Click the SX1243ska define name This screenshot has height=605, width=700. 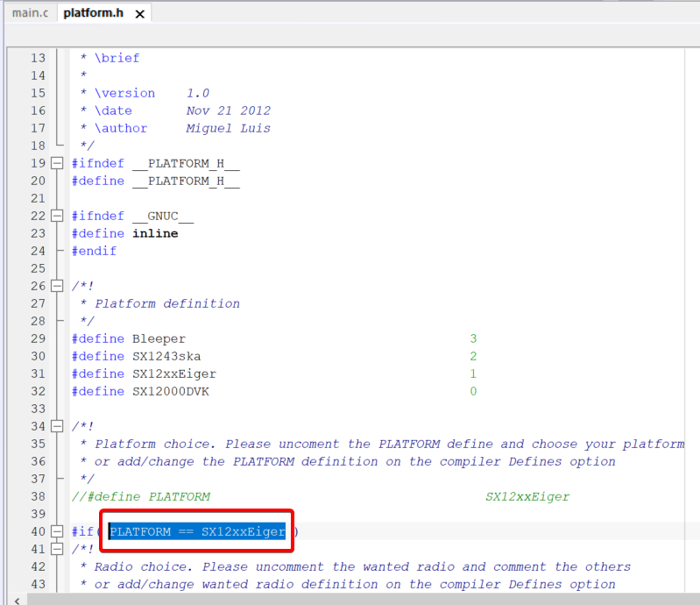tap(166, 356)
